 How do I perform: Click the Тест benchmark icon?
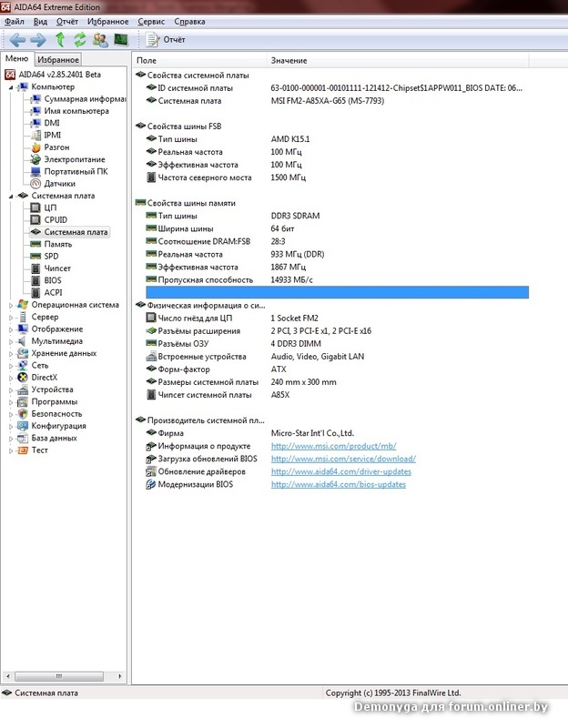point(23,450)
